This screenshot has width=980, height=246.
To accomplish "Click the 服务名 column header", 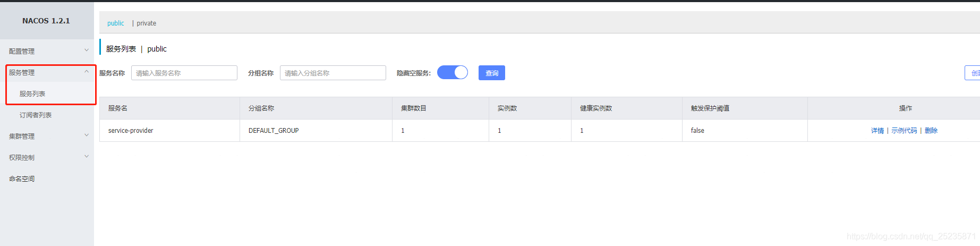I will pyautogui.click(x=170, y=108).
